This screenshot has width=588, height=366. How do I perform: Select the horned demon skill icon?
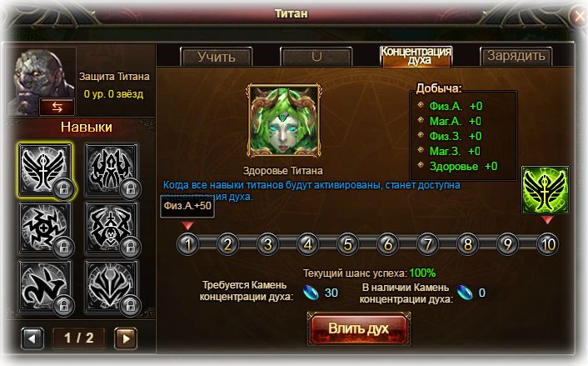point(111,170)
